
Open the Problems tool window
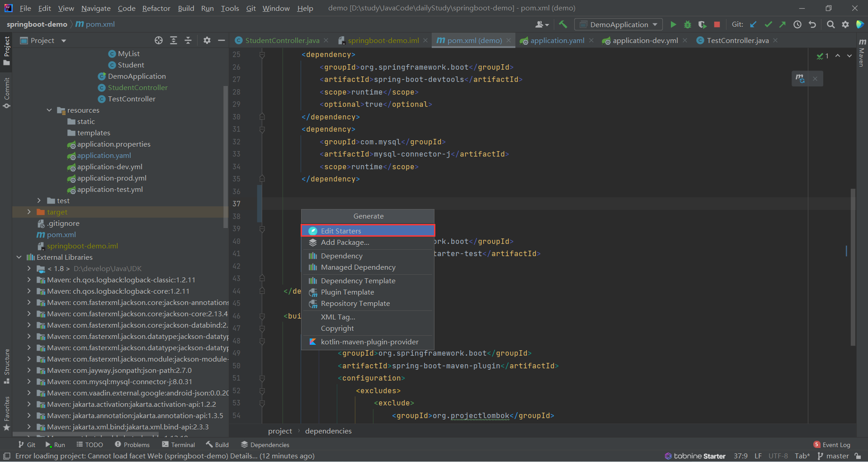pos(132,445)
